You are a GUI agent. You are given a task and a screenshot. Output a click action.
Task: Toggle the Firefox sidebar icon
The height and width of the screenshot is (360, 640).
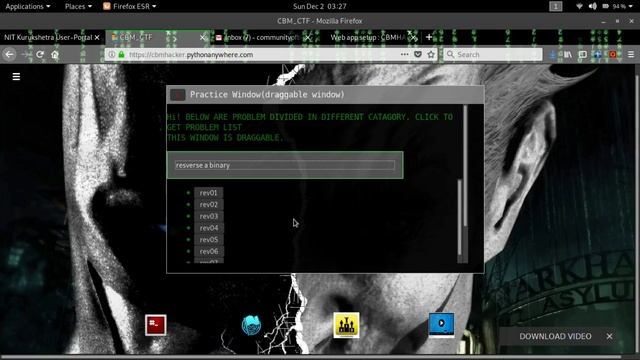[x=582, y=54]
